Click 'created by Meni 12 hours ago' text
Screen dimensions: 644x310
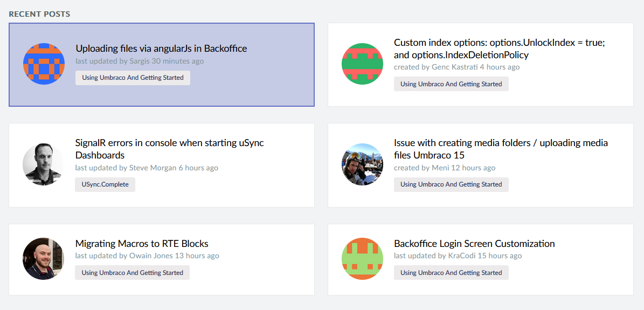tap(445, 168)
